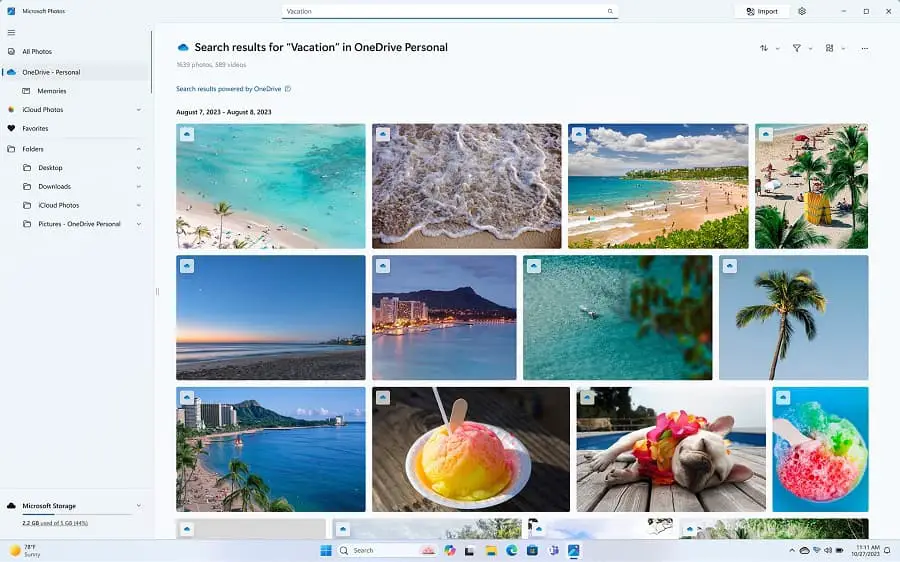Open the three-dot more options menu
The image size is (900, 562).
tap(864, 48)
